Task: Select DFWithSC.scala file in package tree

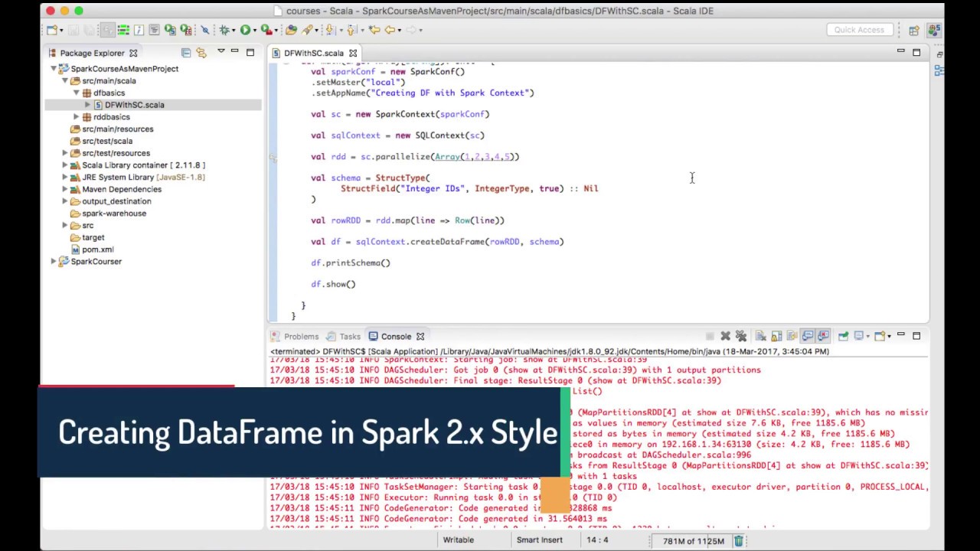Action: [134, 105]
